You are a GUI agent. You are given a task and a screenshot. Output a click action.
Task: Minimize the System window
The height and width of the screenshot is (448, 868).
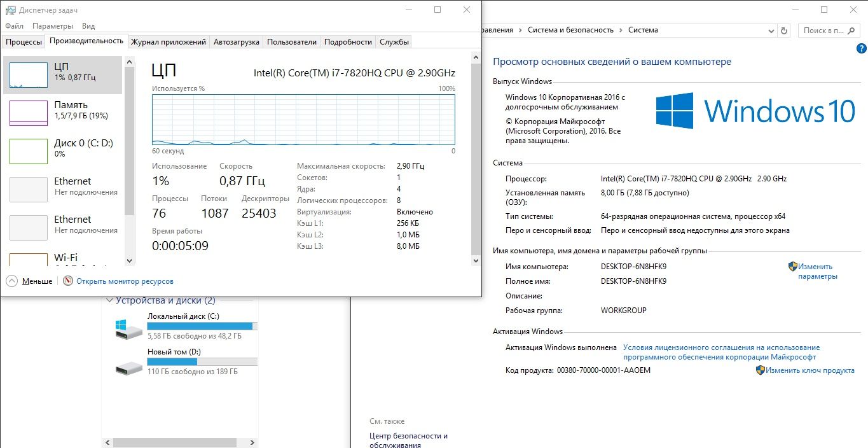click(x=795, y=10)
